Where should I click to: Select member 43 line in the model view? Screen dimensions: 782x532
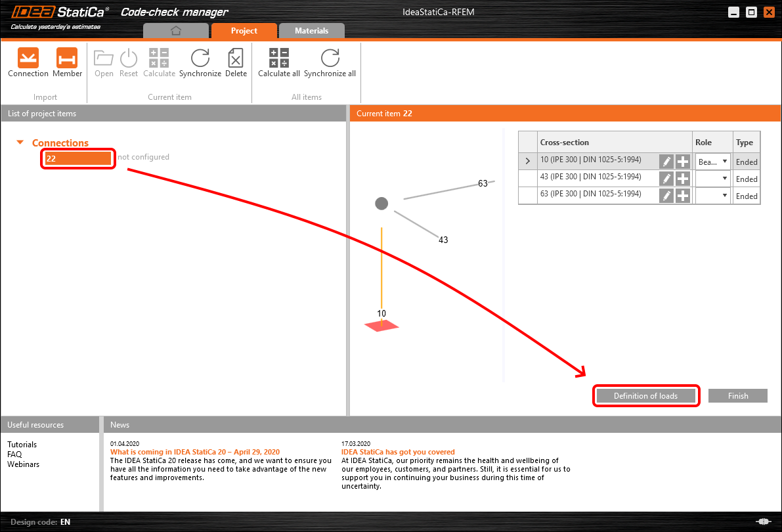[x=416, y=223]
